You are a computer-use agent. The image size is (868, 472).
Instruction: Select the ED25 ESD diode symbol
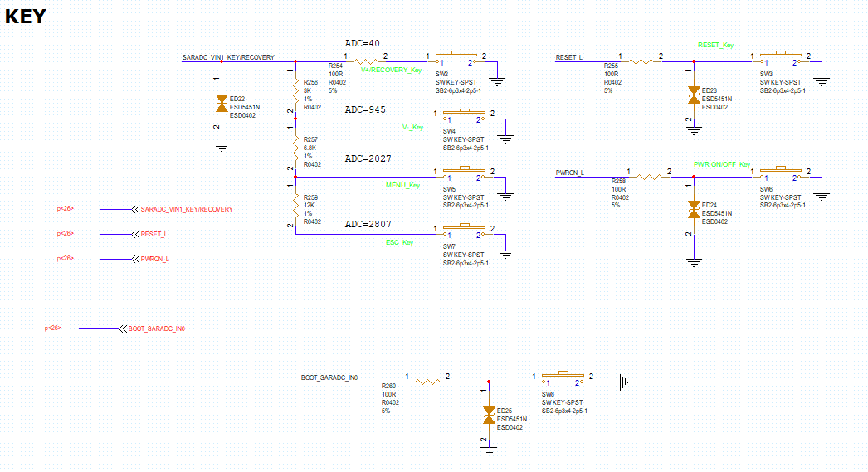[489, 416]
